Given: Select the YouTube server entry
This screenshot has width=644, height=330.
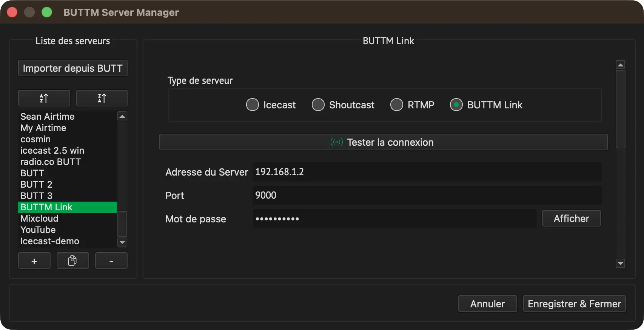Looking at the screenshot, I should (x=68, y=230).
